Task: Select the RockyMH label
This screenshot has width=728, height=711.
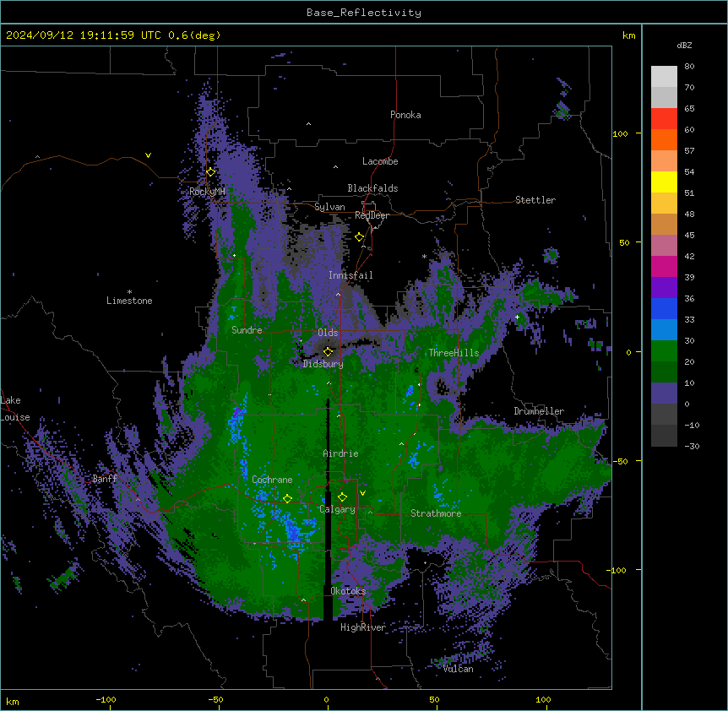Action: point(207,191)
